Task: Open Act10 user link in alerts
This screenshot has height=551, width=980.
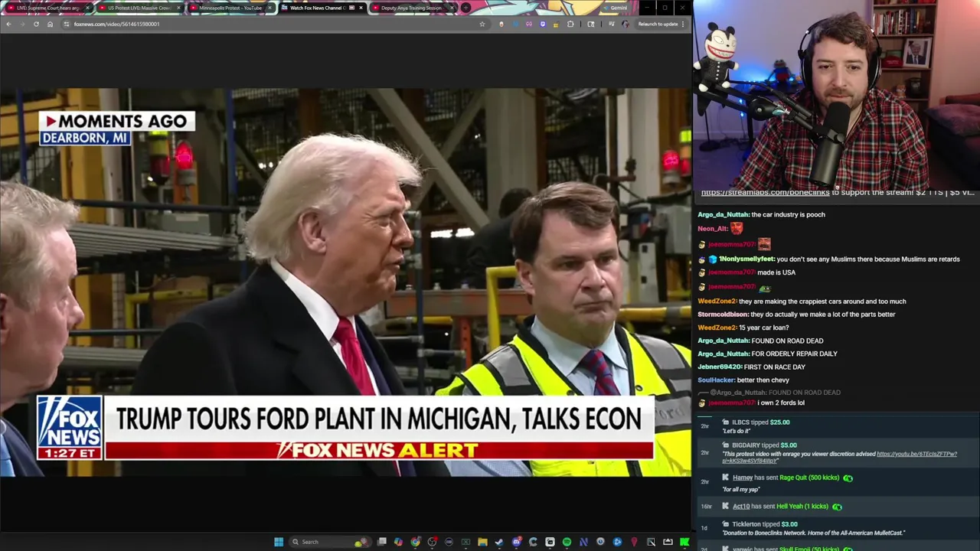Action: click(x=741, y=506)
